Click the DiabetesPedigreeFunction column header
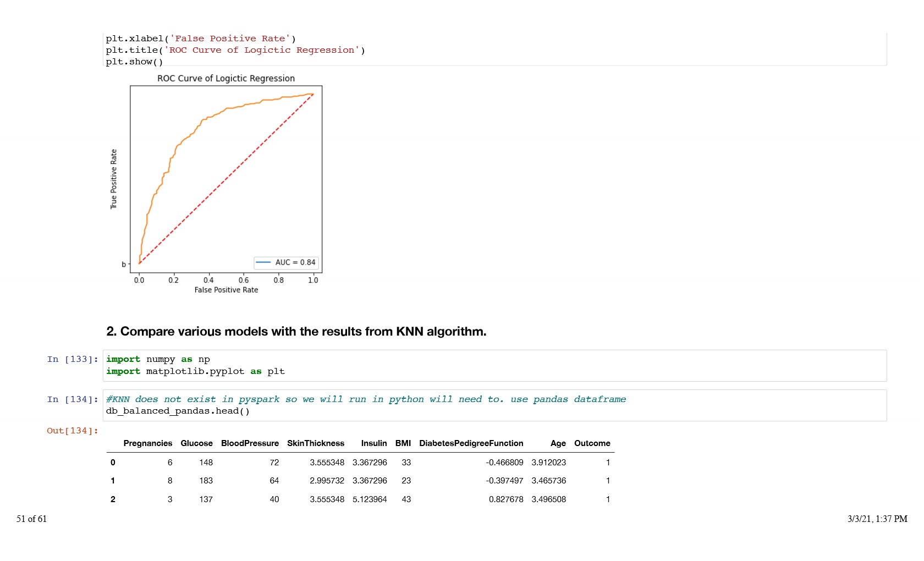Screen dimensions: 924x561 coord(471,443)
